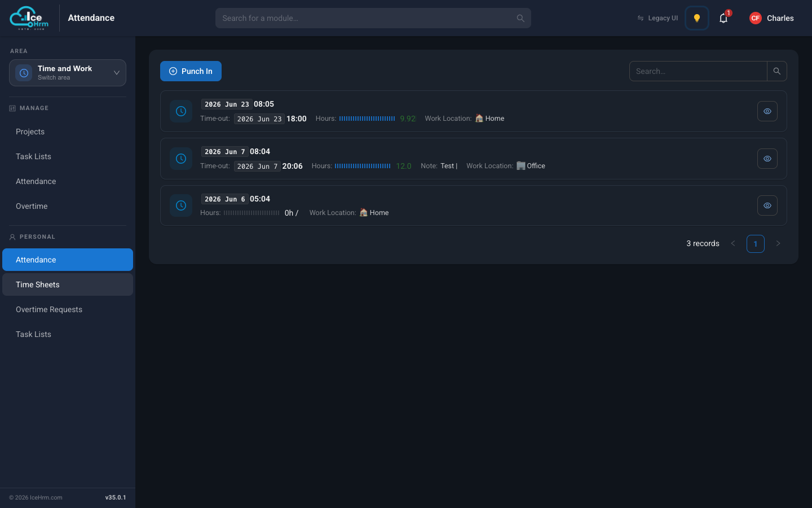Open Overtime Requests under Personal

point(68,309)
